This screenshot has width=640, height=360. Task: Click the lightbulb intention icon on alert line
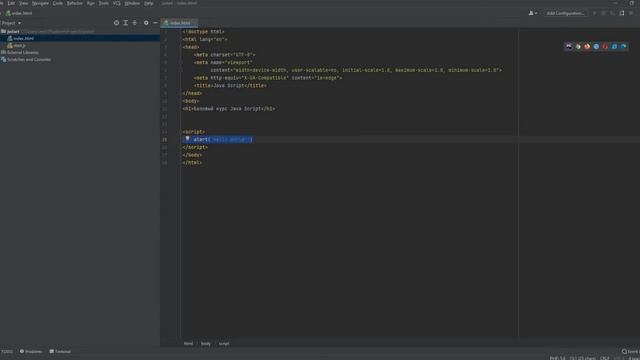point(187,139)
